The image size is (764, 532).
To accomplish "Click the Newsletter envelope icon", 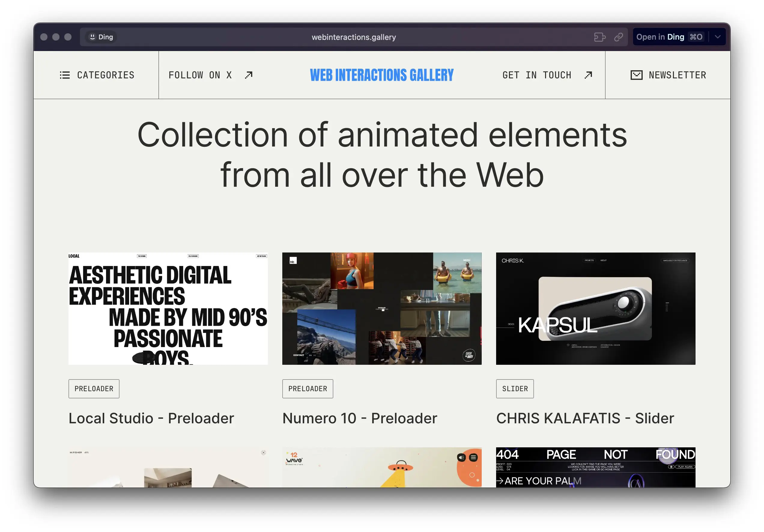I will click(636, 75).
